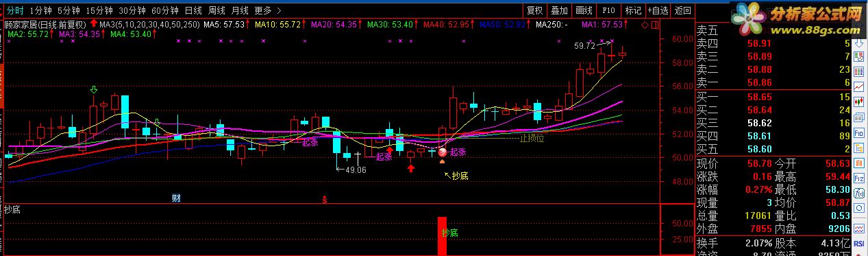Switch to the 日线 daily period tab

coord(194,10)
